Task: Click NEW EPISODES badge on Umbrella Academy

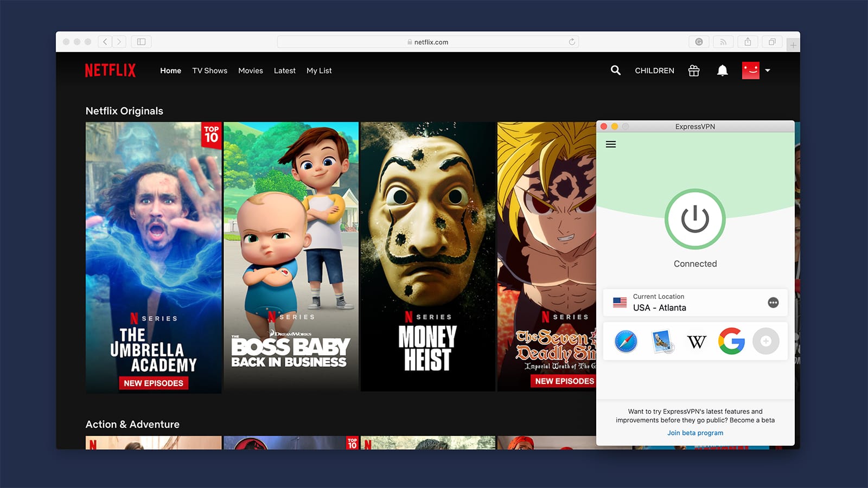Action: pyautogui.click(x=154, y=383)
